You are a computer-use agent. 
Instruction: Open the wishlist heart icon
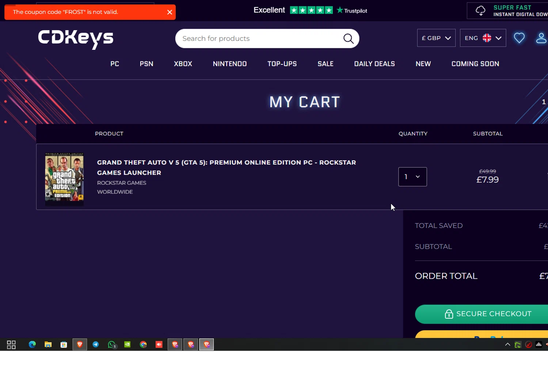[x=519, y=38]
